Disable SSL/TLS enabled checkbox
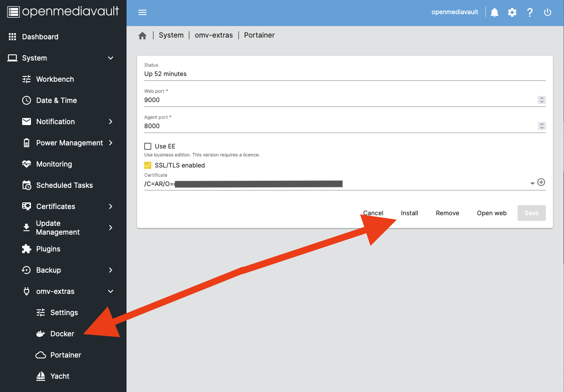Viewport: 564px width, 392px height. (147, 165)
